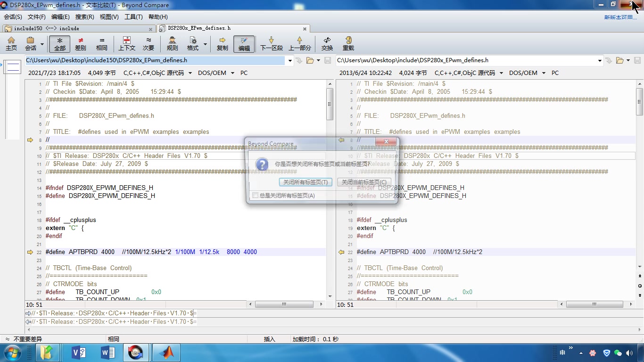The height and width of the screenshot is (362, 644).
Task: Click left file path input field
Action: click(x=156, y=60)
